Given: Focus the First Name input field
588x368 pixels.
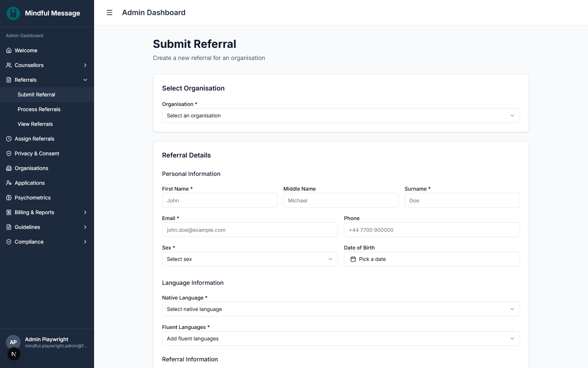Looking at the screenshot, I should coord(220,200).
